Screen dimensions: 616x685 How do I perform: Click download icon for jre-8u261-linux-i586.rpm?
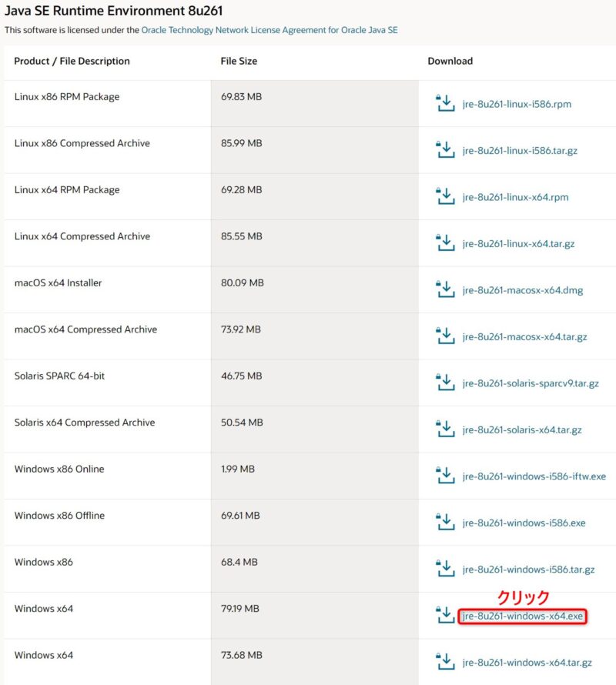445,104
